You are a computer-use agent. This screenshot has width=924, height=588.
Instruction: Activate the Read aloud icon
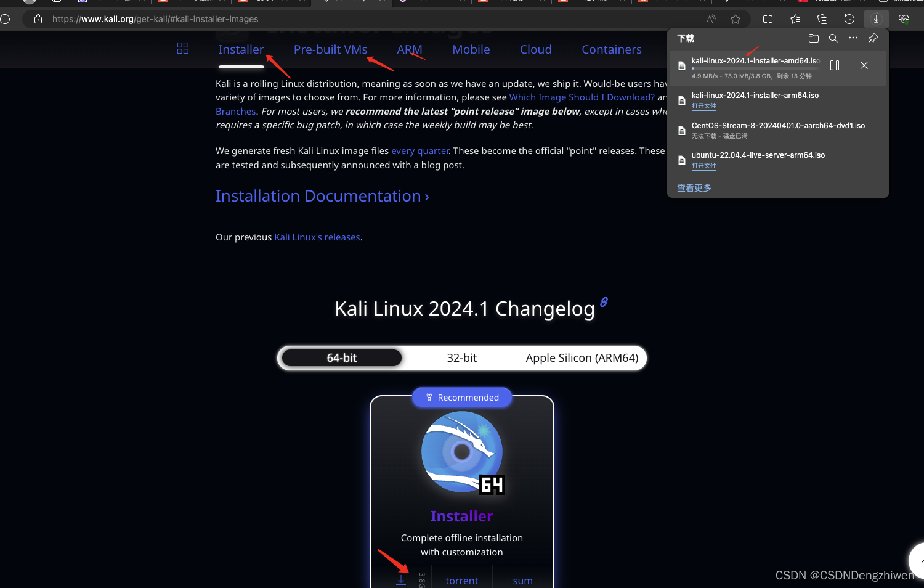tap(710, 19)
